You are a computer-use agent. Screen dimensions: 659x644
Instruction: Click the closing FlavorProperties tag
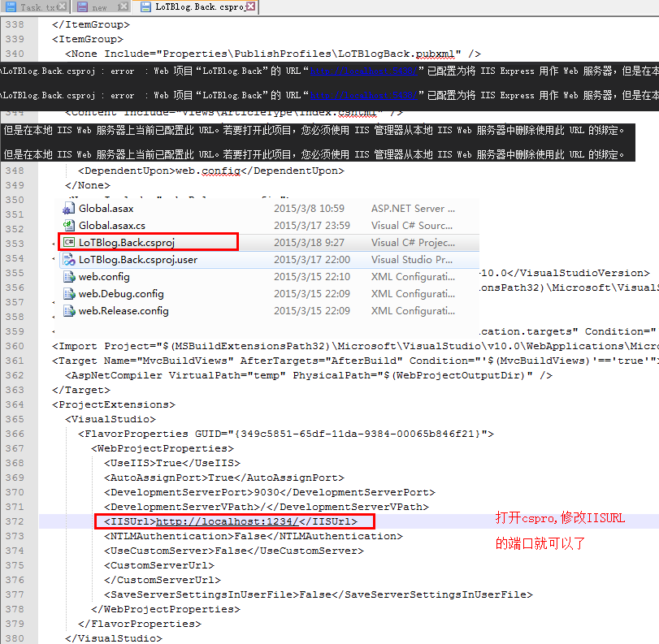pyautogui.click(x=140, y=624)
